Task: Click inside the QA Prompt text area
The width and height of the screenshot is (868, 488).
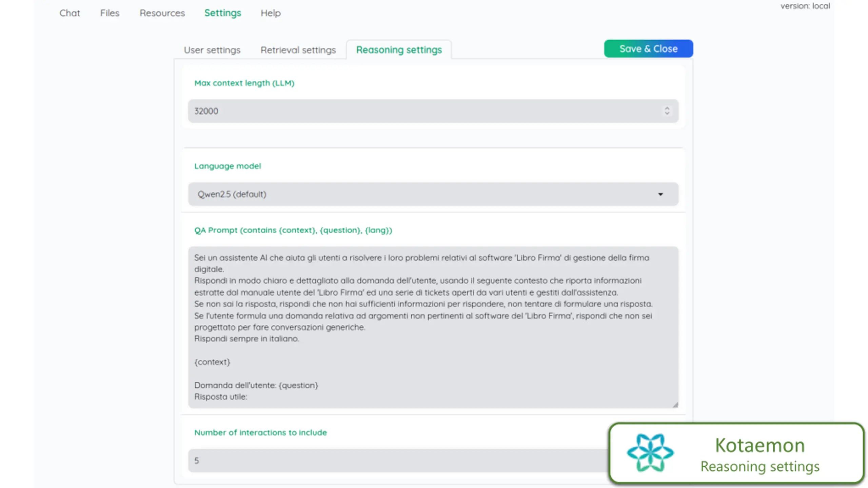Action: coord(433,327)
